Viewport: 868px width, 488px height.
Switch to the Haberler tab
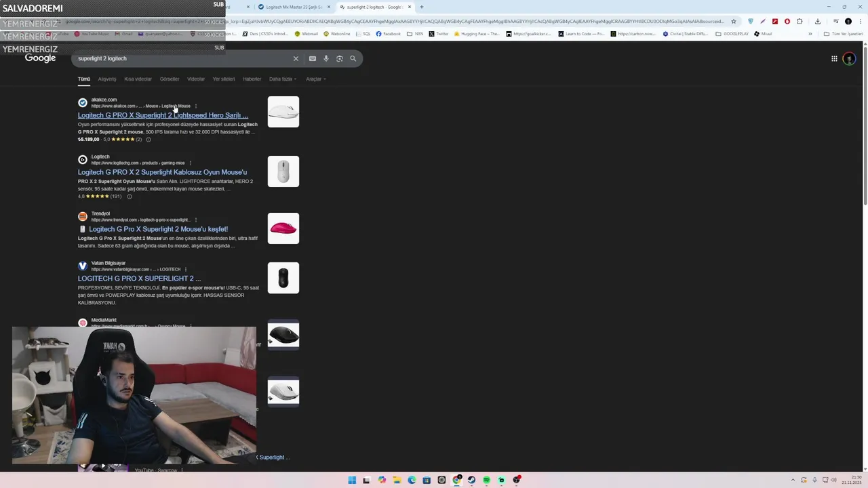[x=252, y=79]
